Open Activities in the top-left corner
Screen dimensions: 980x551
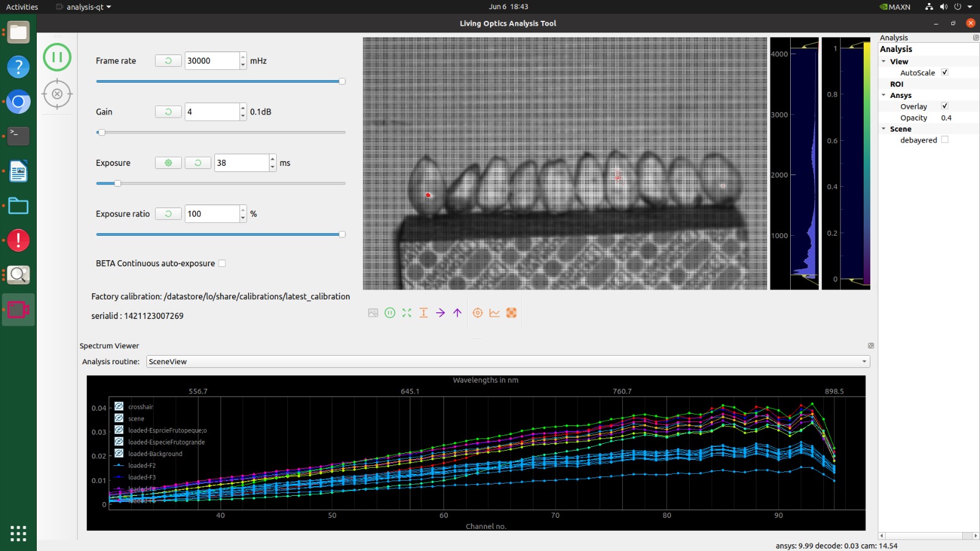21,7
